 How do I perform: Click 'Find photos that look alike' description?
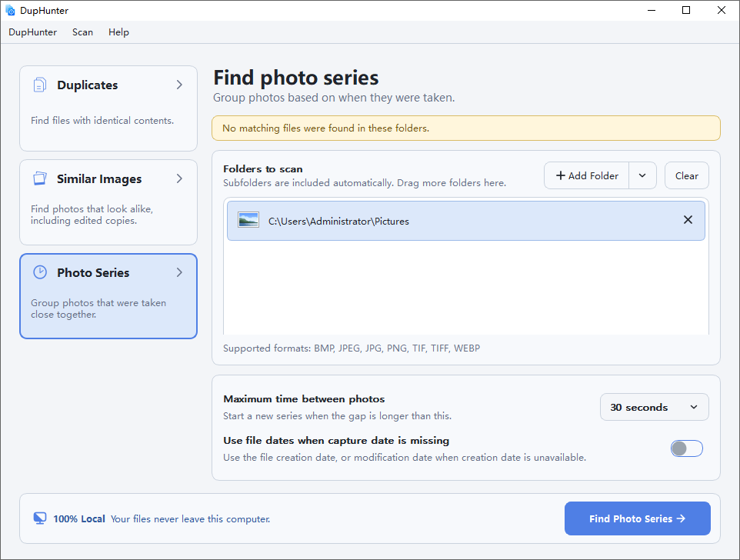[x=92, y=215]
